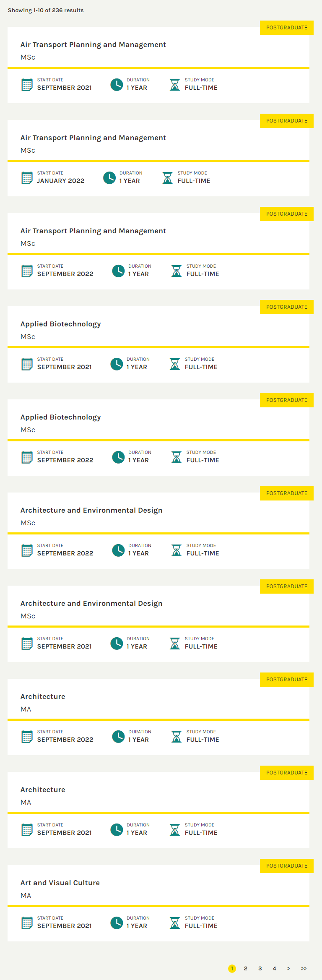Click calendar icon beside January 2022 start date

point(27,178)
